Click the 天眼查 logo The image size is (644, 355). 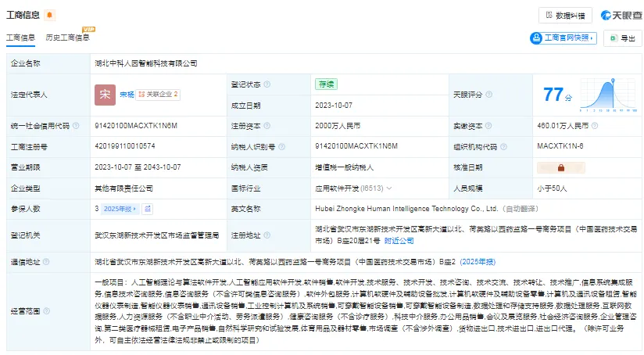point(621,15)
